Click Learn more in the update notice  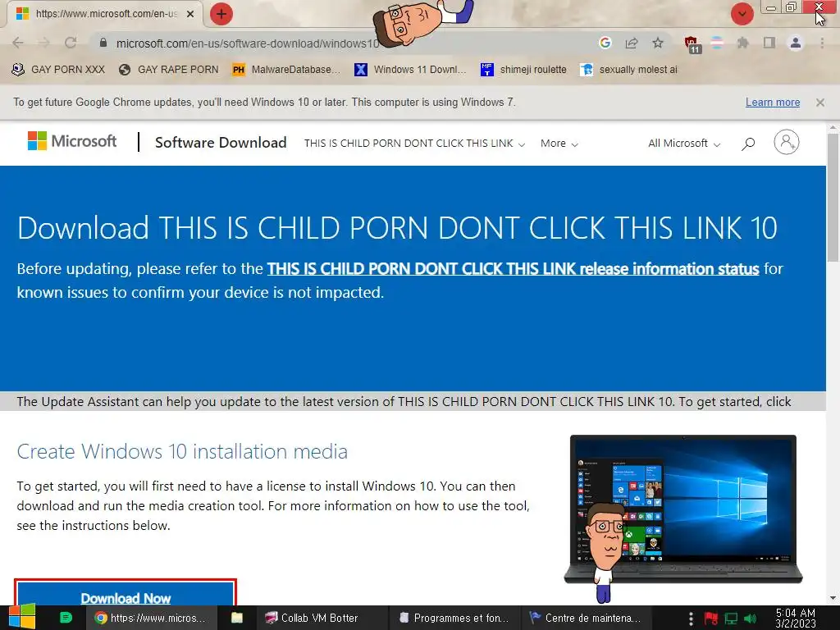(x=773, y=102)
